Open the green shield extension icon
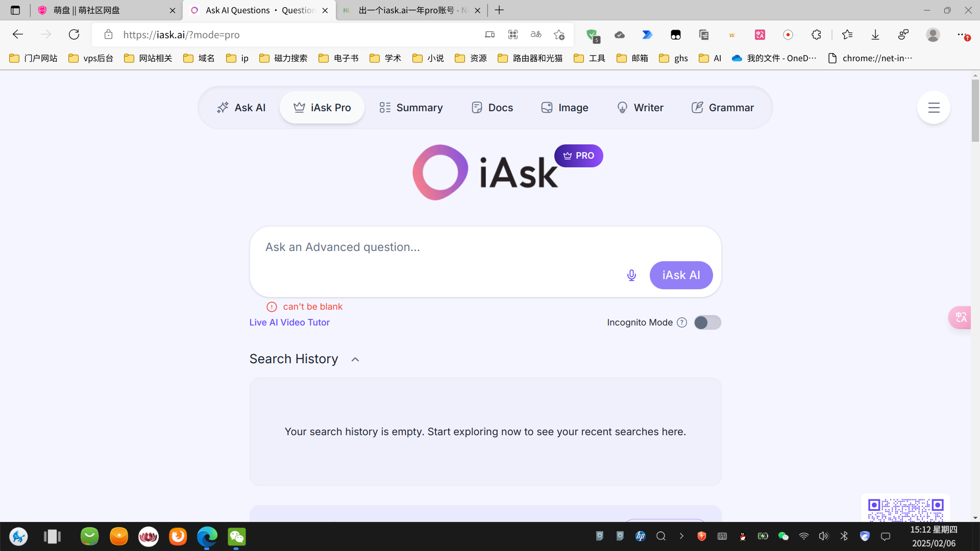 click(x=592, y=35)
